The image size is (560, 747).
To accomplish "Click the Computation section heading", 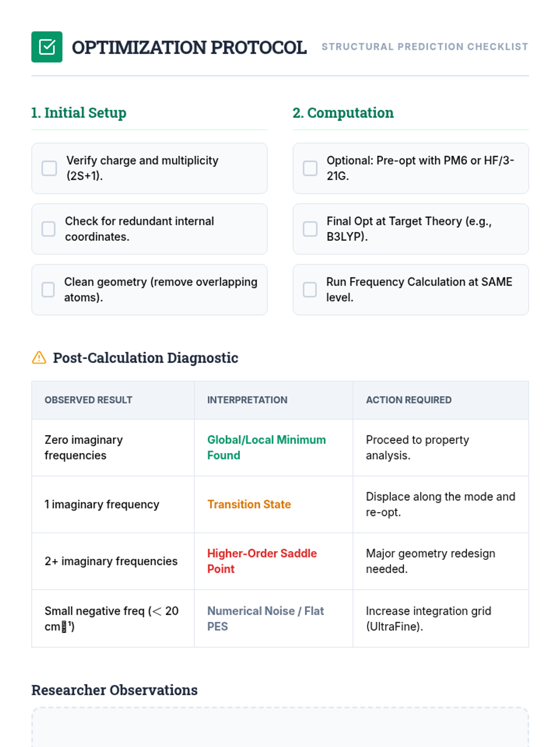I will [343, 113].
